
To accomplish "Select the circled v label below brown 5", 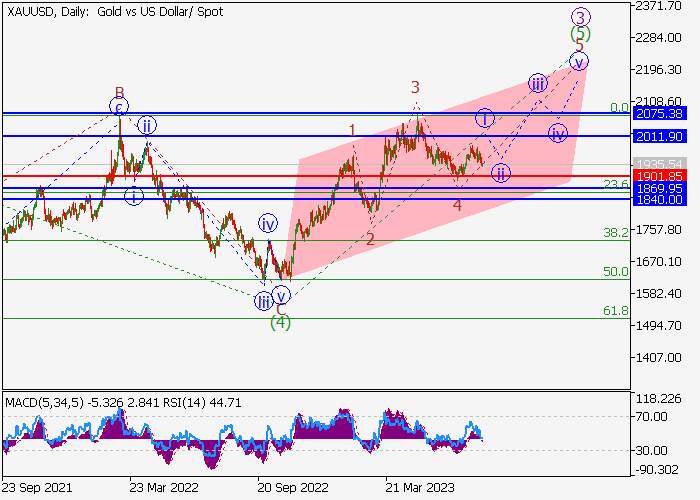I will (579, 62).
